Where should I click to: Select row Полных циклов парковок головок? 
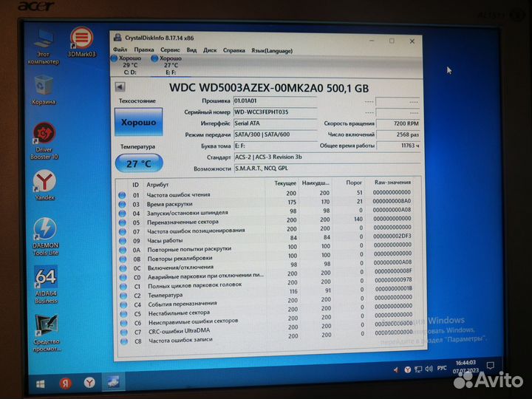(x=267, y=284)
